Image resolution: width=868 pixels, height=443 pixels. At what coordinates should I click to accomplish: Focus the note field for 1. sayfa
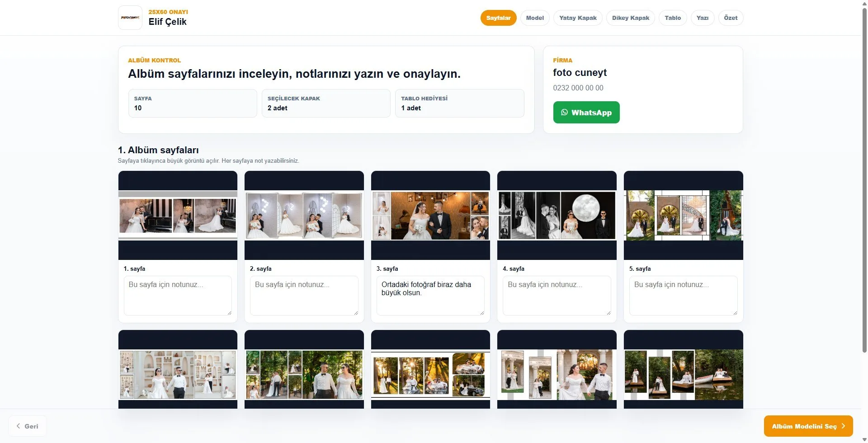tap(178, 296)
